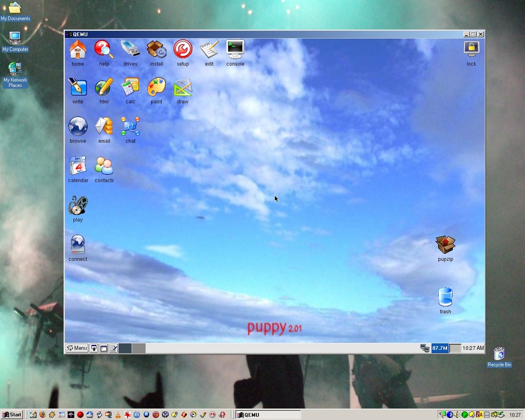The image size is (525, 420).
Task: Launch the browse web globe icon
Action: click(78, 130)
